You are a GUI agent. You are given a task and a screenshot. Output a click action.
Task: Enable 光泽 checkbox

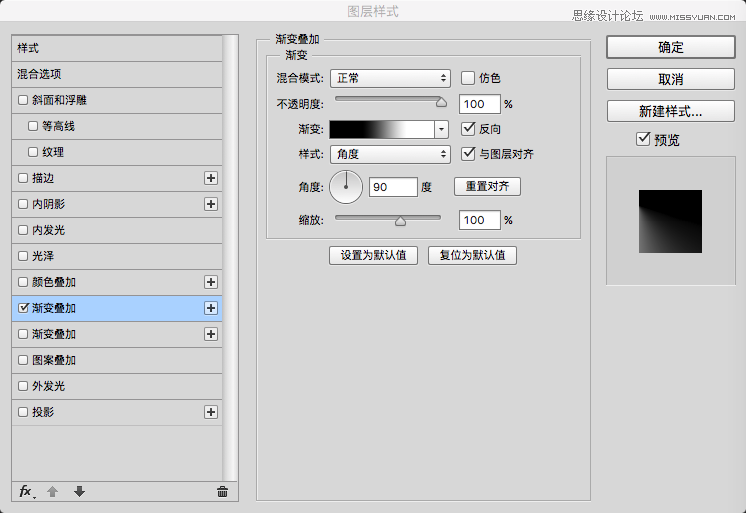(23, 256)
